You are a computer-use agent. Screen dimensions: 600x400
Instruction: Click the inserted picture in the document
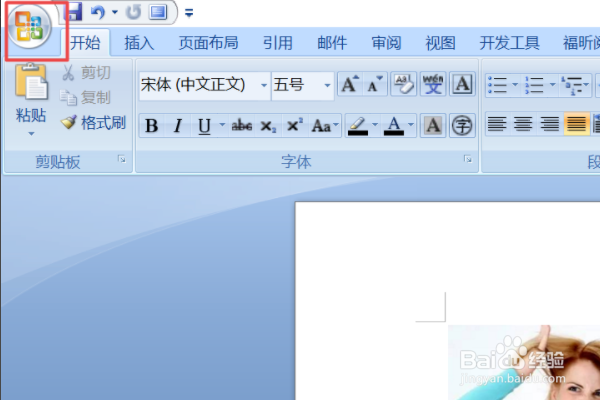(x=524, y=362)
